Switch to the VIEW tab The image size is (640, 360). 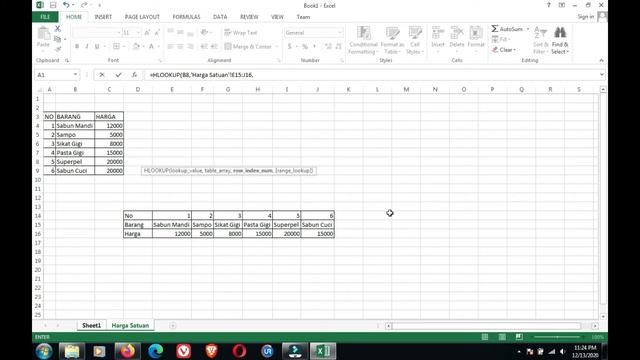(x=277, y=17)
